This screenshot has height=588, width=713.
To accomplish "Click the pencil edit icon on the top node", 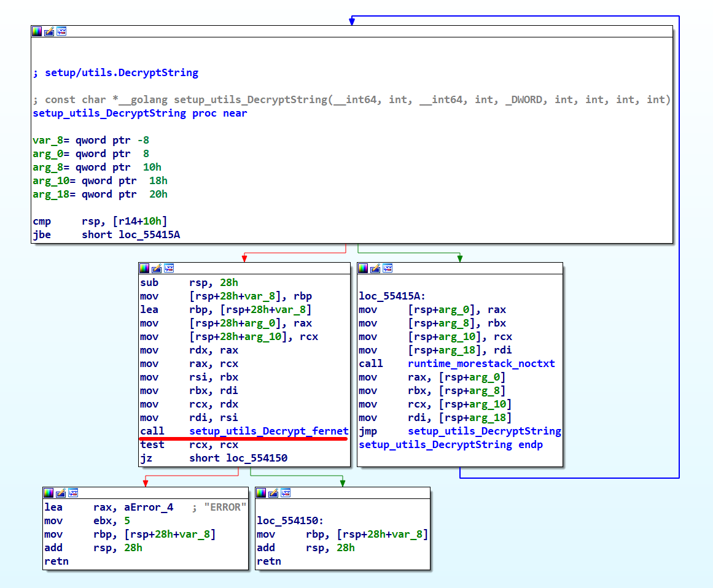I will point(49,31).
